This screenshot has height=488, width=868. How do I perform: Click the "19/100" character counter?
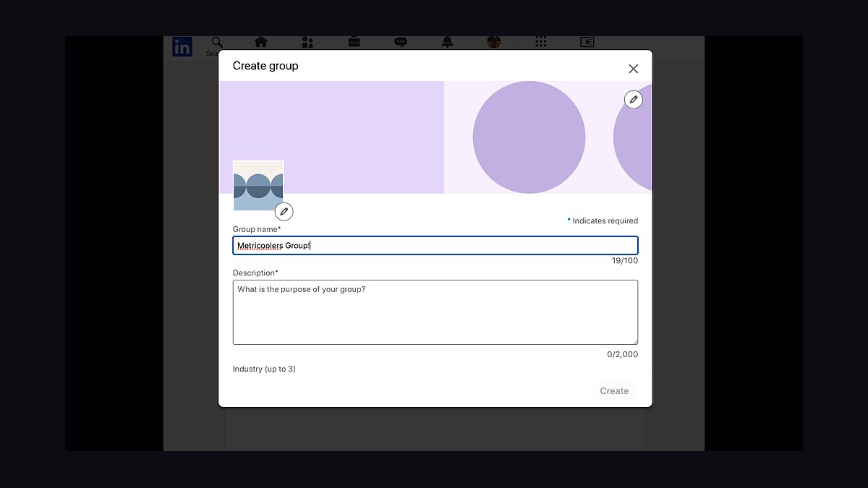click(625, 261)
